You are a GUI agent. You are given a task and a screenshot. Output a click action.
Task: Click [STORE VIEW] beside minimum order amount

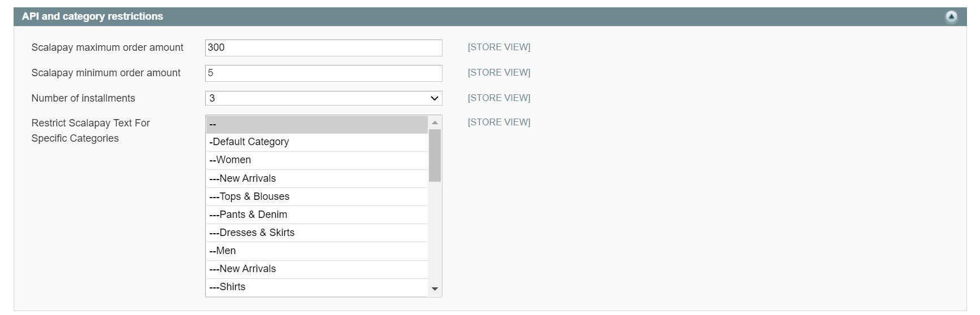point(499,73)
